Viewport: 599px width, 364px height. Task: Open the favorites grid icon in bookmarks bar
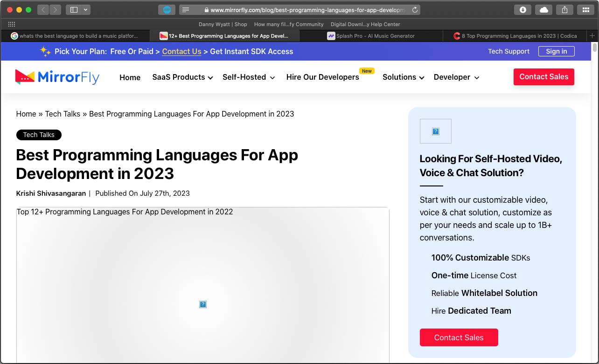tap(12, 24)
